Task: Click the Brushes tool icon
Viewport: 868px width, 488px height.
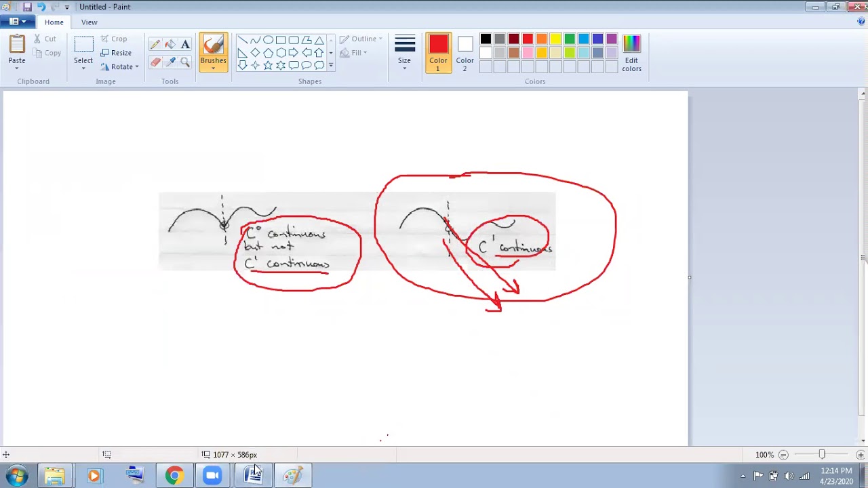Action: 213,45
